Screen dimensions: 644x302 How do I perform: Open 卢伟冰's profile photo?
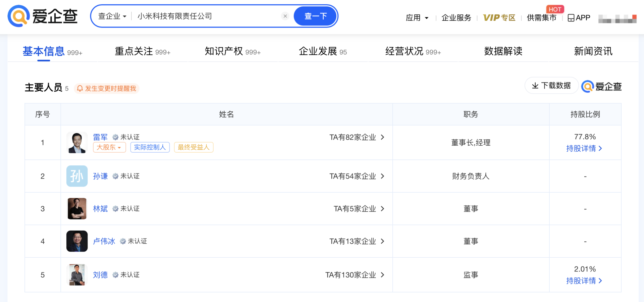click(x=77, y=241)
